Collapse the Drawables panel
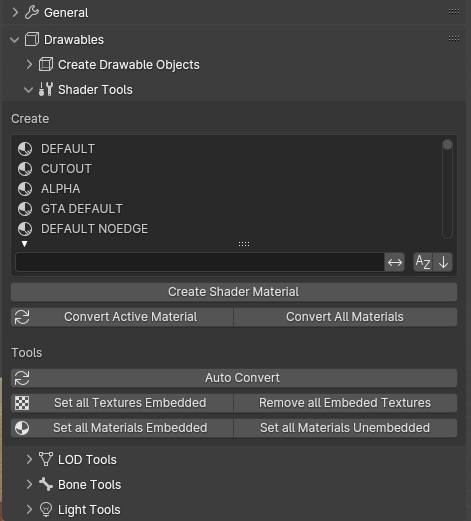Image resolution: width=471 pixels, height=521 pixels. coord(15,40)
